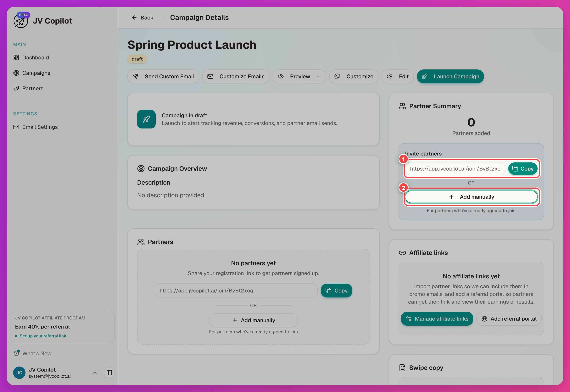The width and height of the screenshot is (570, 392).
Task: Click Earn 40% per referral text
Action: tap(42, 327)
